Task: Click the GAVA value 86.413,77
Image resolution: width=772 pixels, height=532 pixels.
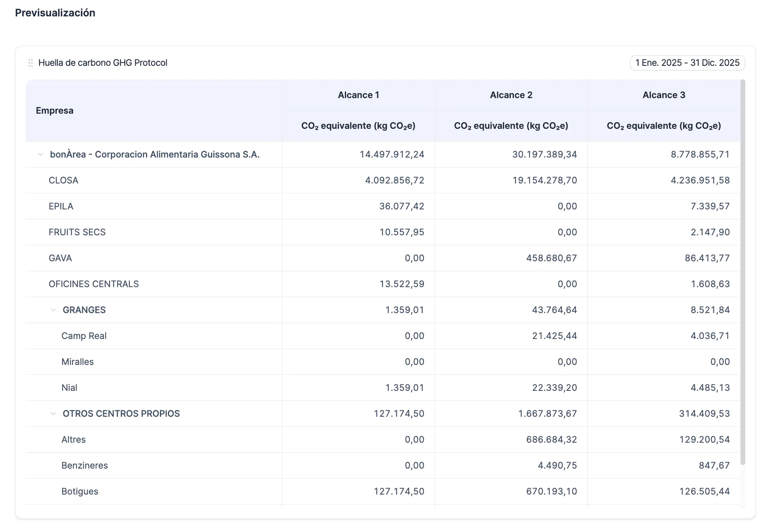Action: (707, 258)
